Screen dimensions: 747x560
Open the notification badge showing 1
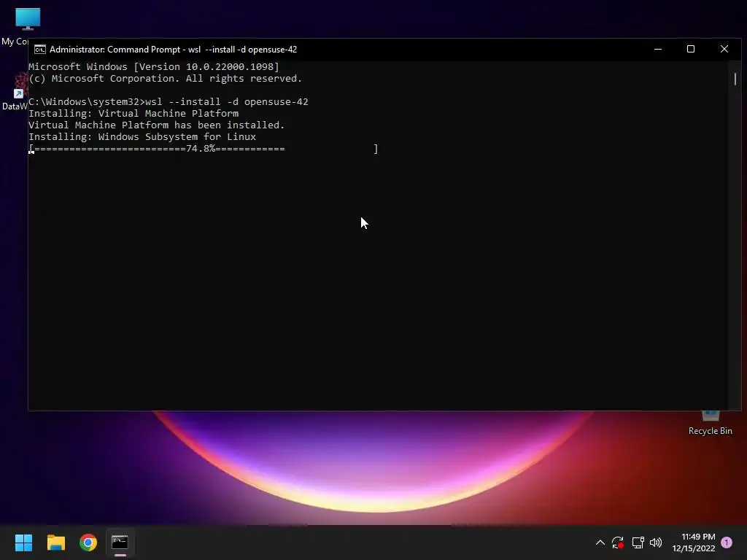coord(727,542)
